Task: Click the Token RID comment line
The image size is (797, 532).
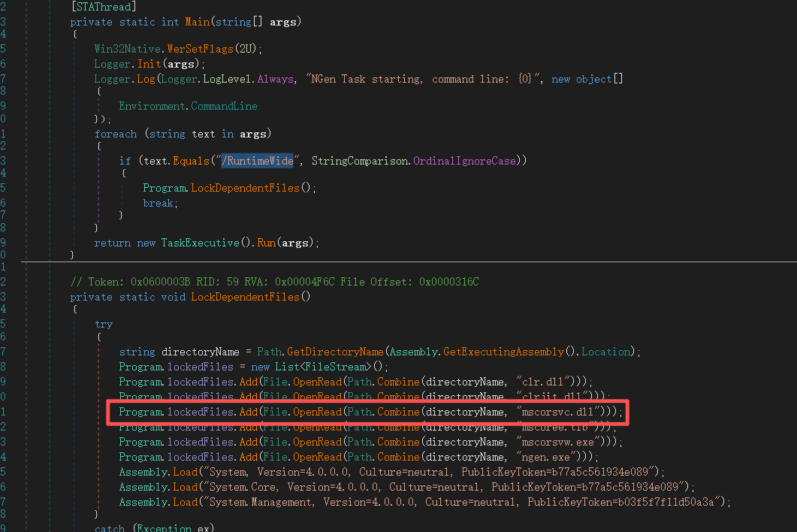Action: (x=275, y=282)
